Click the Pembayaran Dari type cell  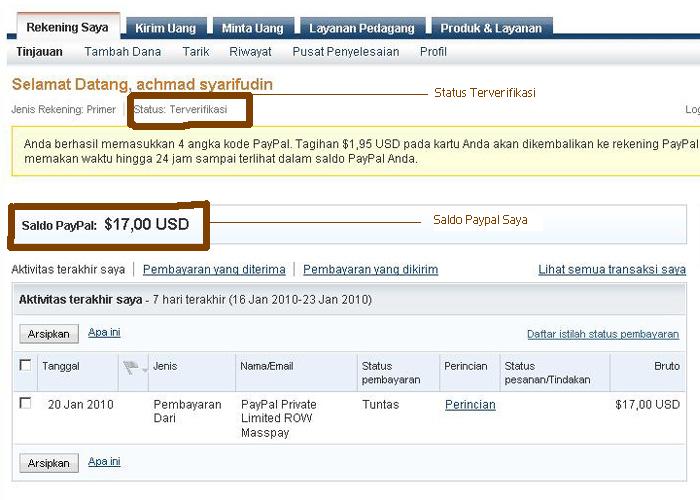(x=188, y=411)
